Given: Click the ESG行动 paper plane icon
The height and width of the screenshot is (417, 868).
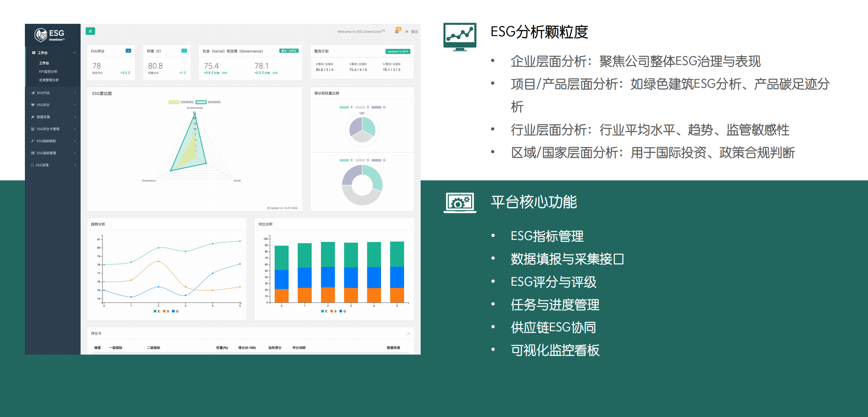Looking at the screenshot, I should [x=33, y=93].
